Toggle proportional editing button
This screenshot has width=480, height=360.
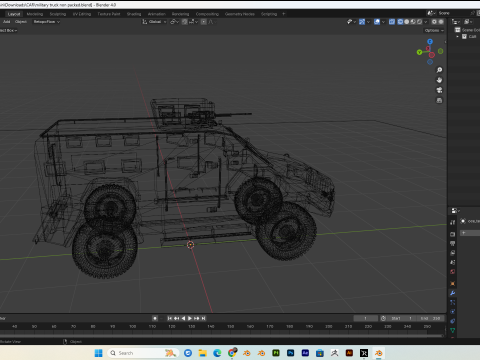(204, 22)
